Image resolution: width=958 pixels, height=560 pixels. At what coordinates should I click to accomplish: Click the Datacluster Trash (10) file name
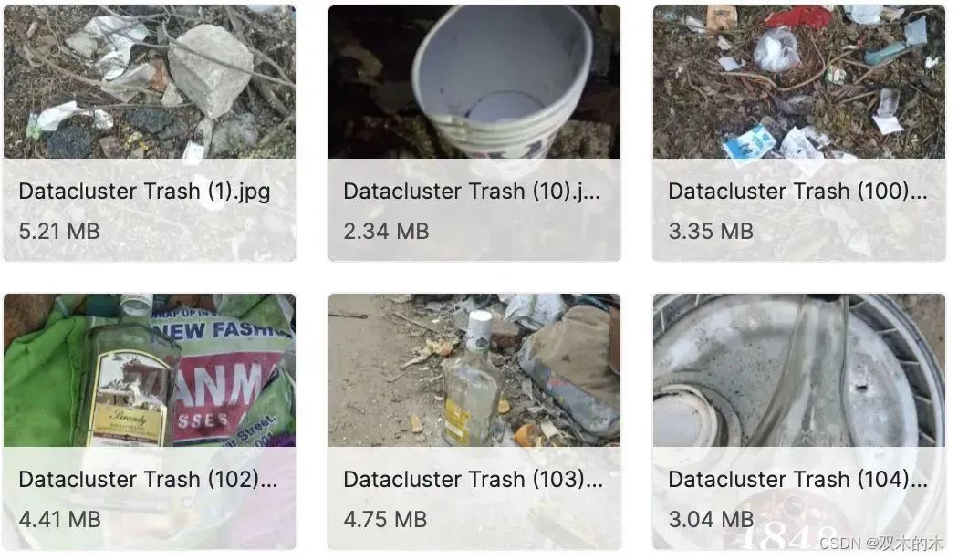coord(472,192)
